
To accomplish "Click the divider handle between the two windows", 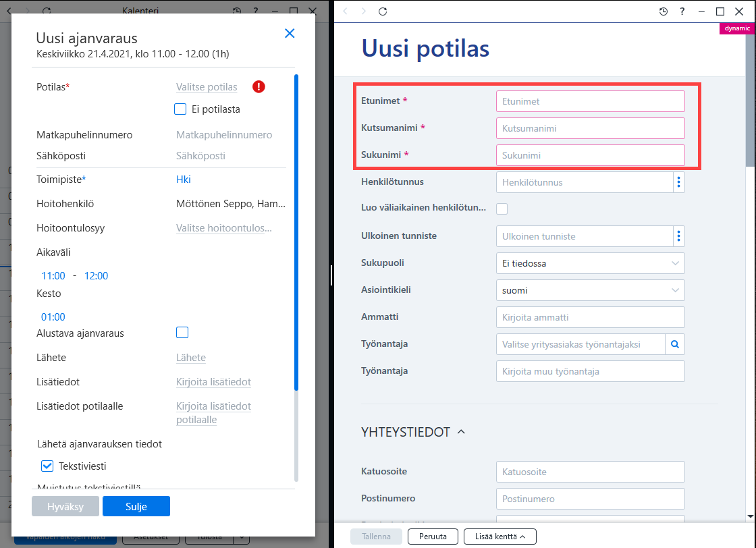I will click(331, 275).
